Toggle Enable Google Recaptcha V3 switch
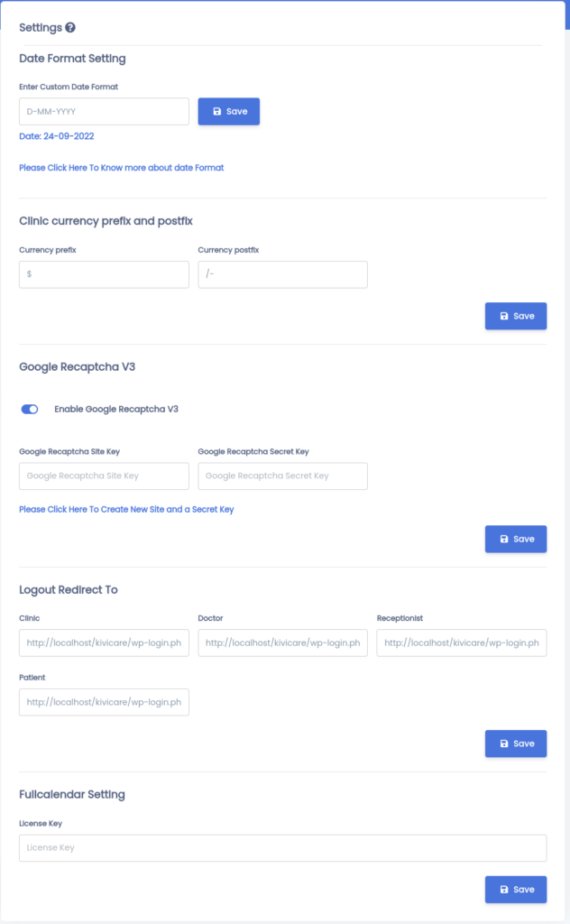570x924 pixels. [30, 409]
